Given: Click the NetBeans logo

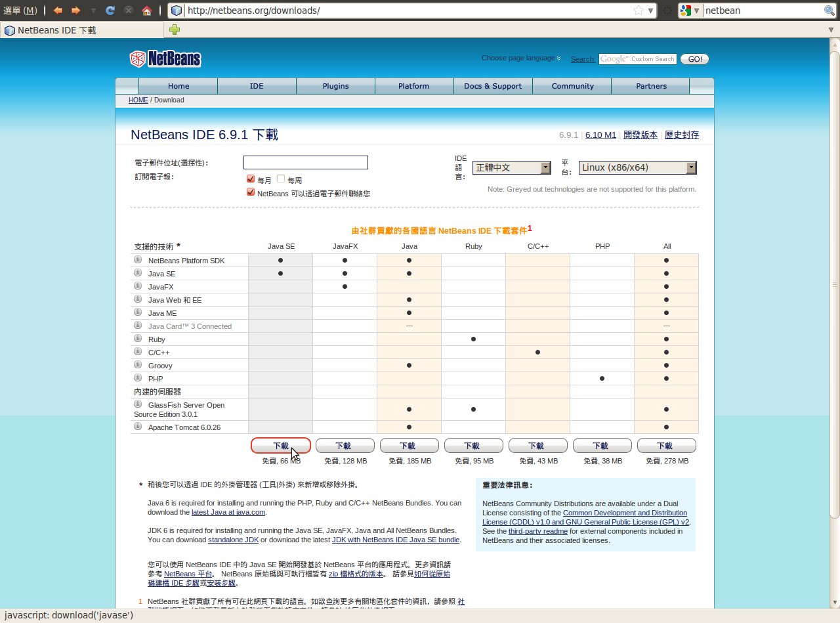Looking at the screenshot, I should coord(165,59).
